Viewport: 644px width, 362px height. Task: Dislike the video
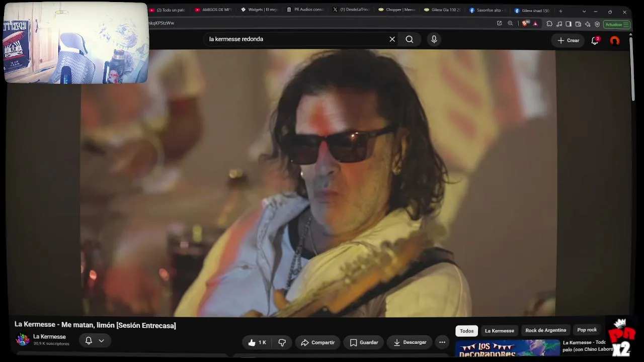click(282, 342)
